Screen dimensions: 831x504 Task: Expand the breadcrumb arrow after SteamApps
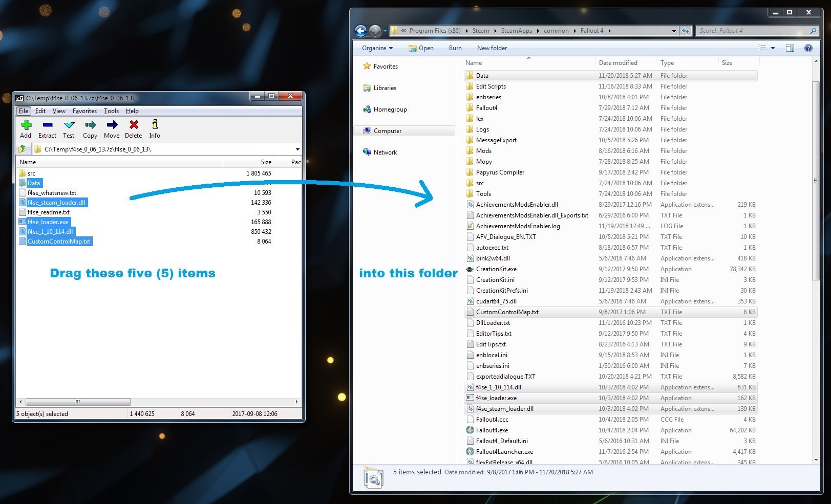click(x=538, y=31)
